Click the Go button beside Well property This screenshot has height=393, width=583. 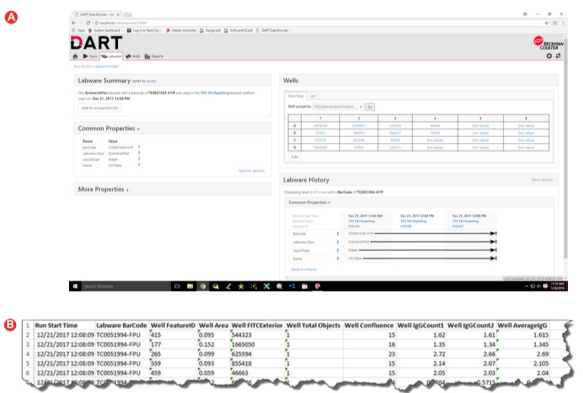[370, 107]
